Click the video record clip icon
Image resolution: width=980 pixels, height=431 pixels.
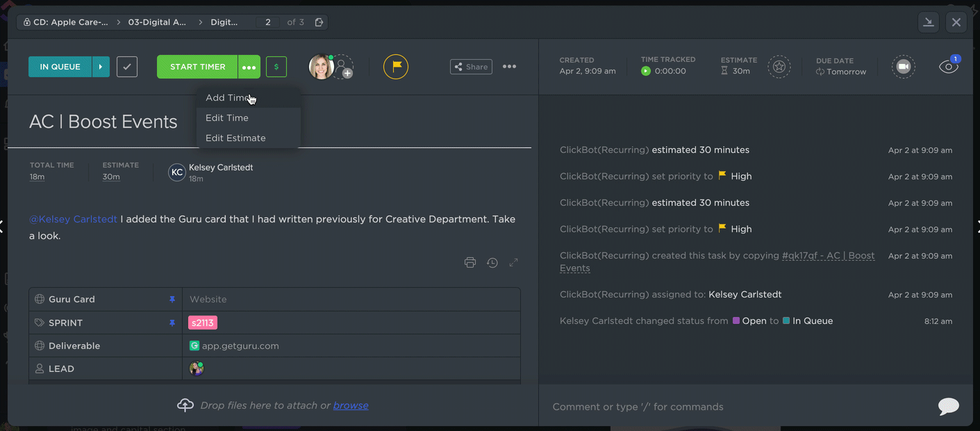pos(903,67)
